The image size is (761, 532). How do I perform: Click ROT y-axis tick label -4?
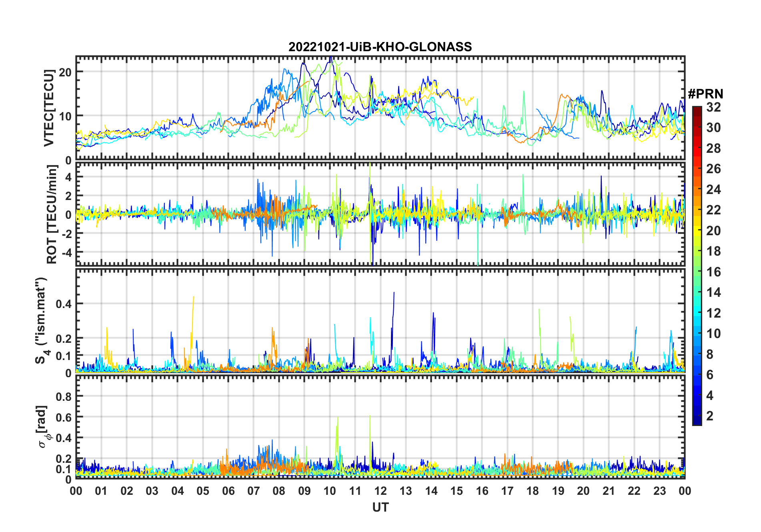[x=67, y=252]
